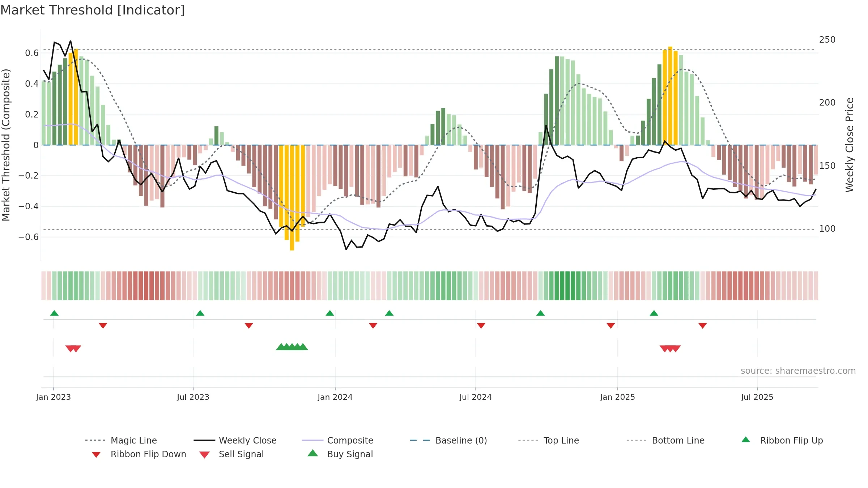Click the 'Market Threshold (Composite)' axis title

(6, 145)
